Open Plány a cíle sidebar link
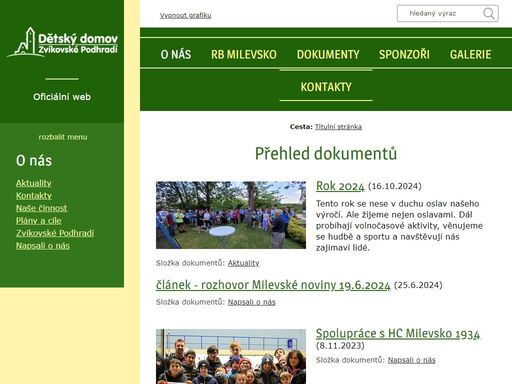The width and height of the screenshot is (512, 384). (39, 221)
